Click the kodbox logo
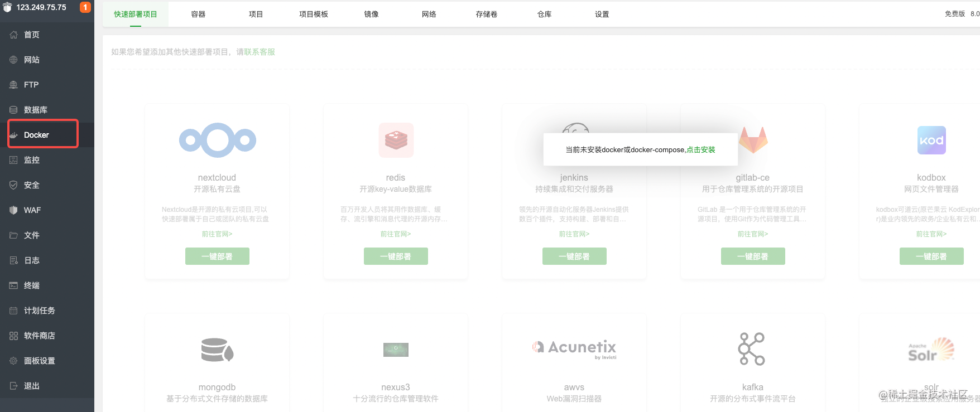The width and height of the screenshot is (980, 412). [931, 140]
